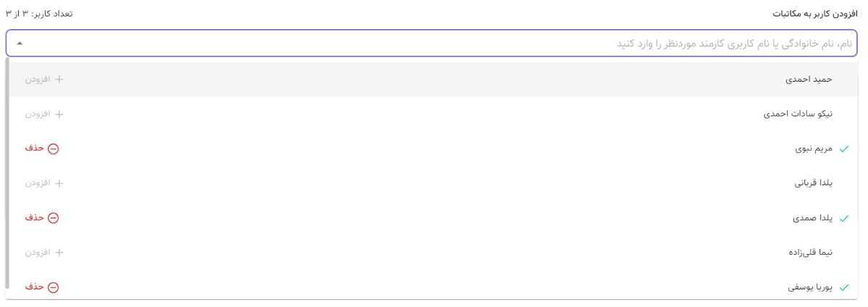Viewport: 868px width, 307px height.
Task: Click the red minus icon for پوریا یوسفی
Action: tap(53, 287)
